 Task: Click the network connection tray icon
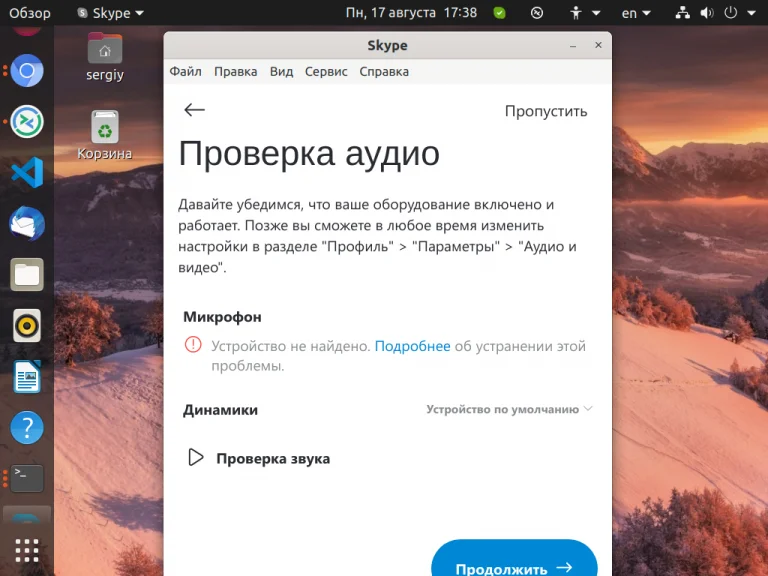(682, 13)
